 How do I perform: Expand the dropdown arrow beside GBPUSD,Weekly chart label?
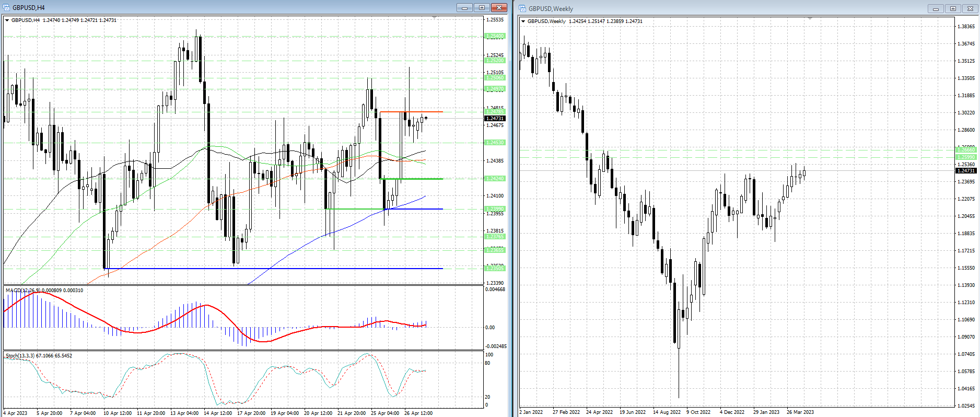523,21
